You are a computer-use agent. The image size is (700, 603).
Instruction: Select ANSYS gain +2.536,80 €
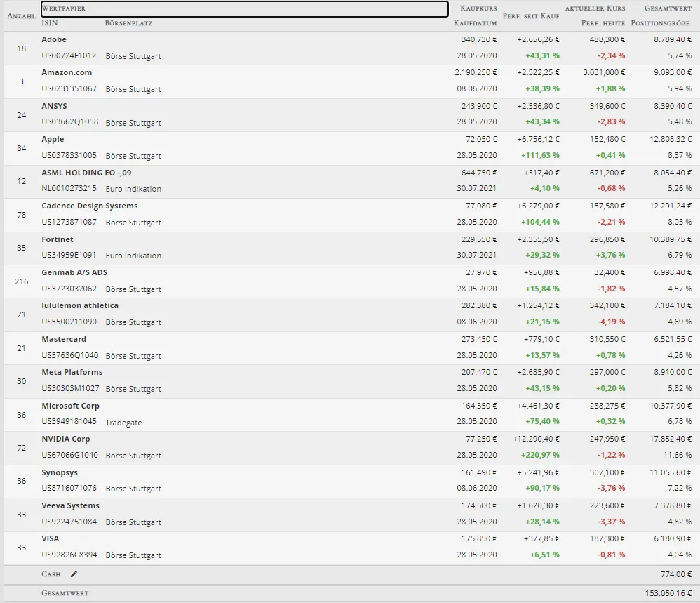click(538, 106)
